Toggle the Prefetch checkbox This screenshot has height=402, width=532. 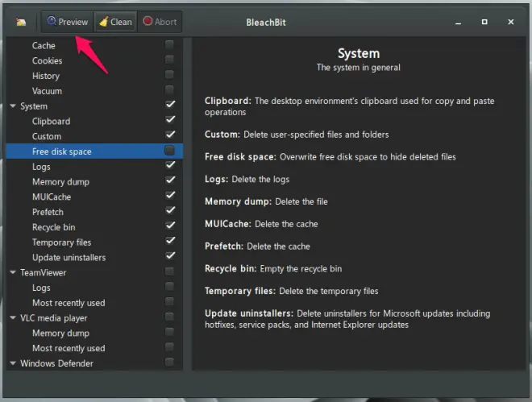[170, 210]
